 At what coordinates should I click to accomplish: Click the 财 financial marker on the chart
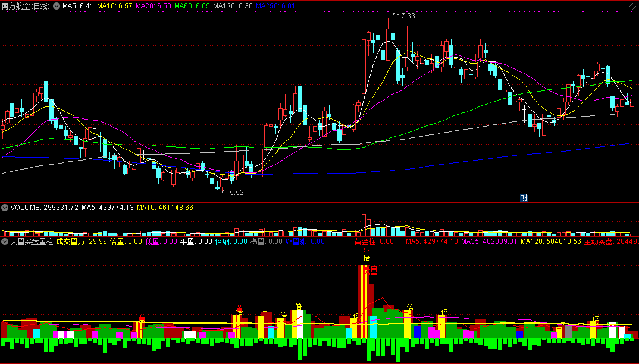click(524, 198)
